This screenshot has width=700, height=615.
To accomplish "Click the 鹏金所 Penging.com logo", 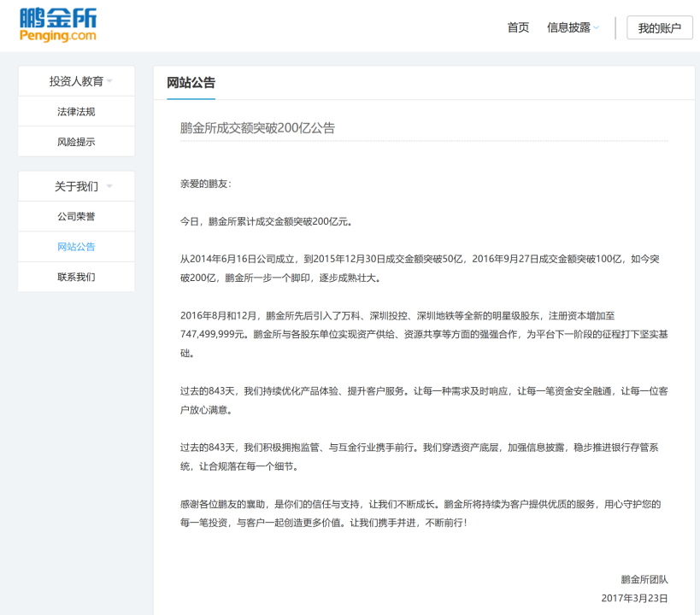I will [x=58, y=26].
